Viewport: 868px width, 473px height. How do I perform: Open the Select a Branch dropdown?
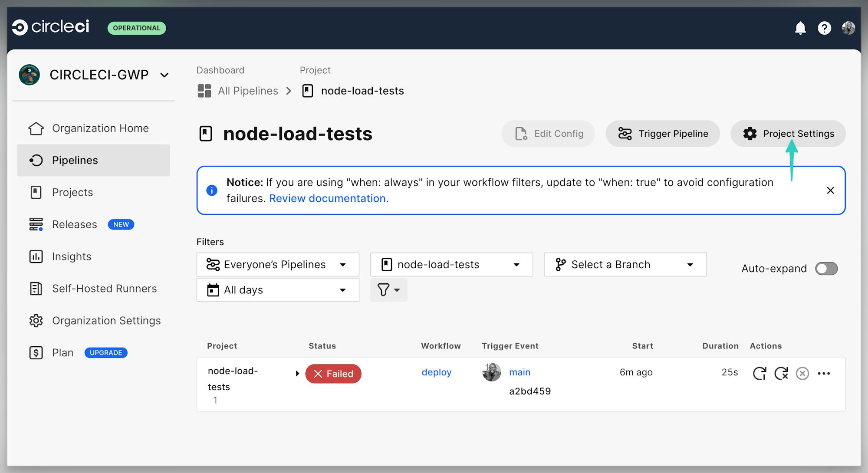coord(625,265)
